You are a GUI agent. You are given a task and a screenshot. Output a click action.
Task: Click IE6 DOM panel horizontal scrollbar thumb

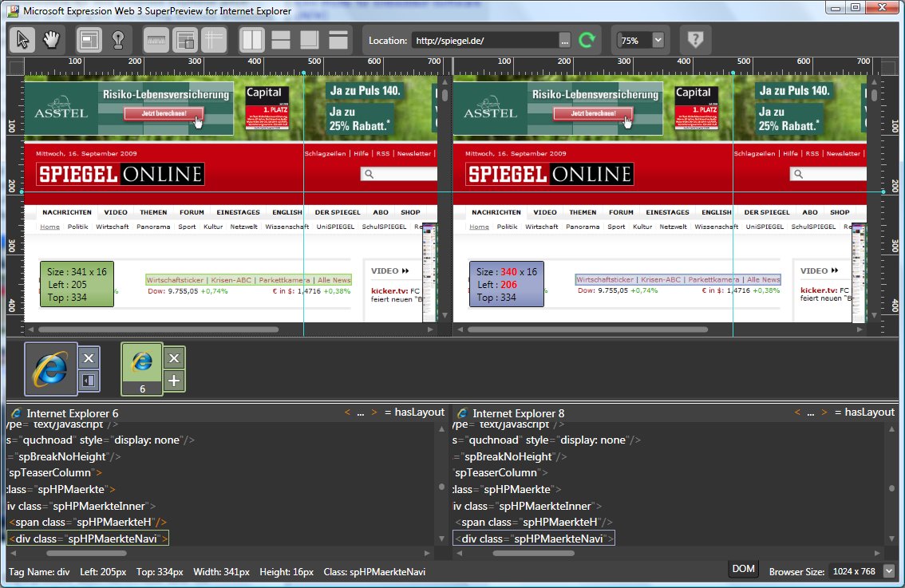coord(86,554)
